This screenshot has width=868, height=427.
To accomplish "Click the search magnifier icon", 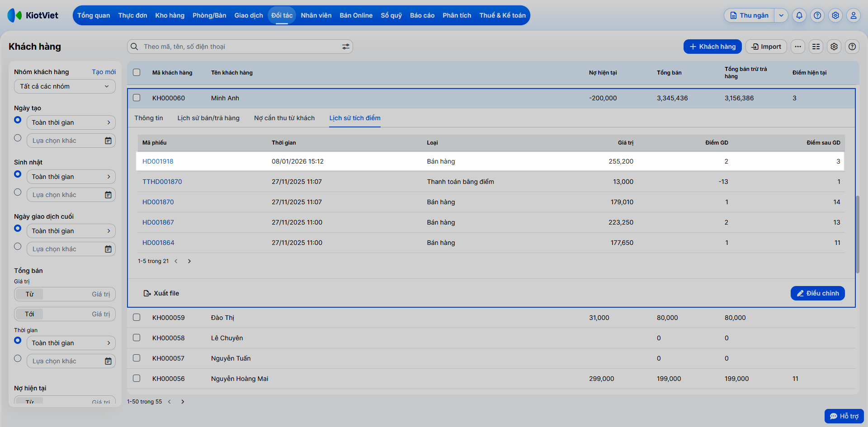I will [x=134, y=47].
